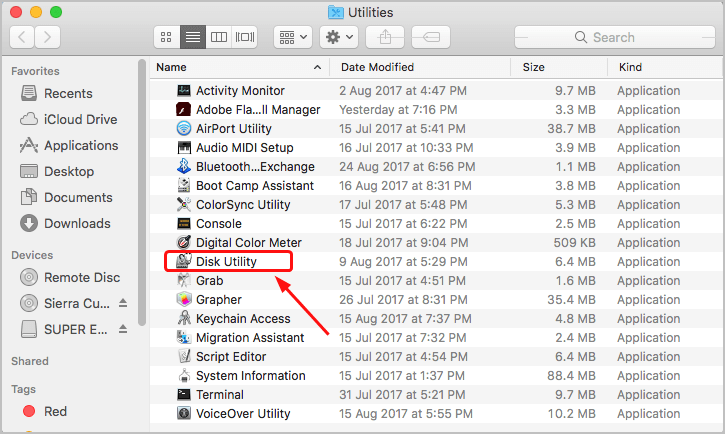
Task: Click the Keychain Access keys icon
Action: [184, 318]
